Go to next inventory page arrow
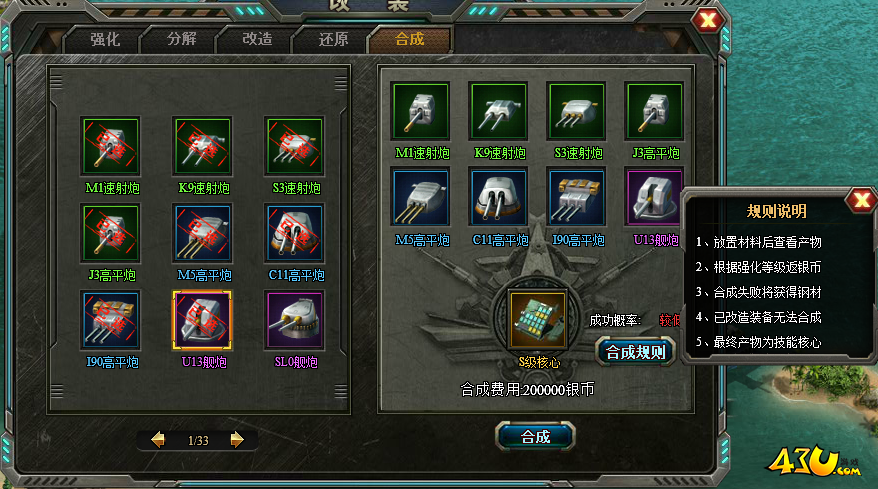The image size is (878, 489). click(237, 440)
